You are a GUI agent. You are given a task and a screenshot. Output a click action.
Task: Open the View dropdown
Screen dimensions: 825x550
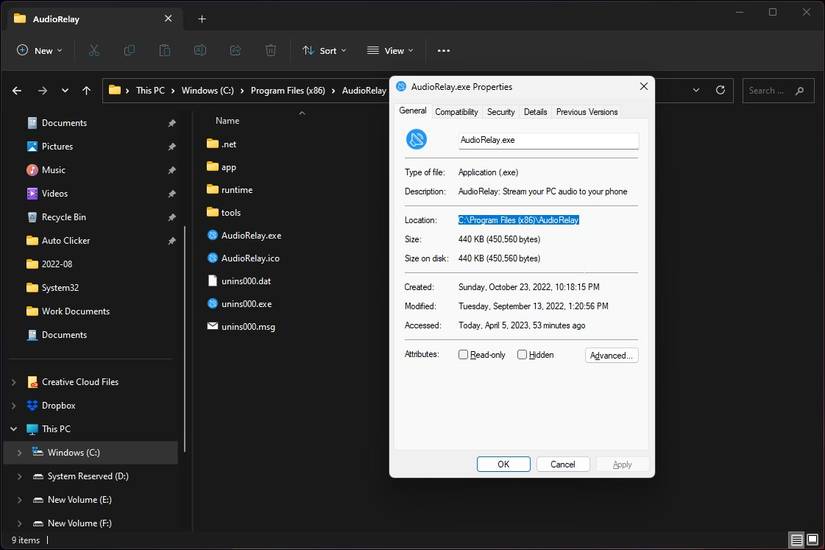(x=390, y=51)
